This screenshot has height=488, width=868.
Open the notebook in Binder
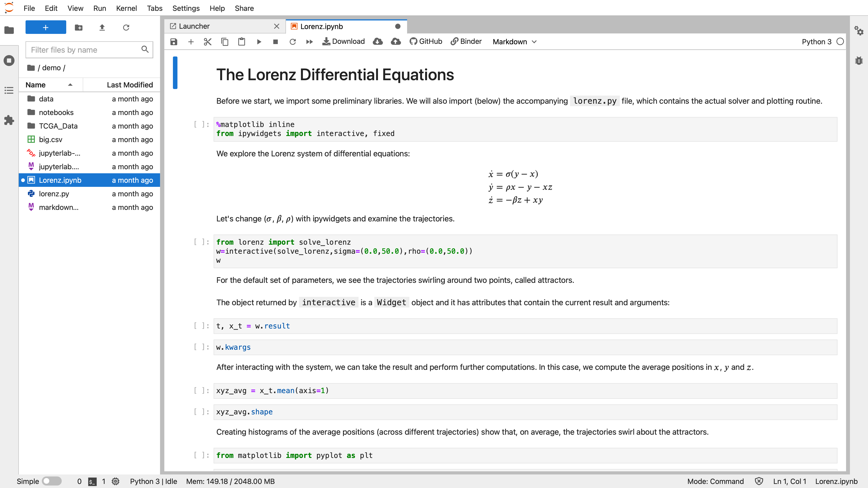pyautogui.click(x=466, y=41)
